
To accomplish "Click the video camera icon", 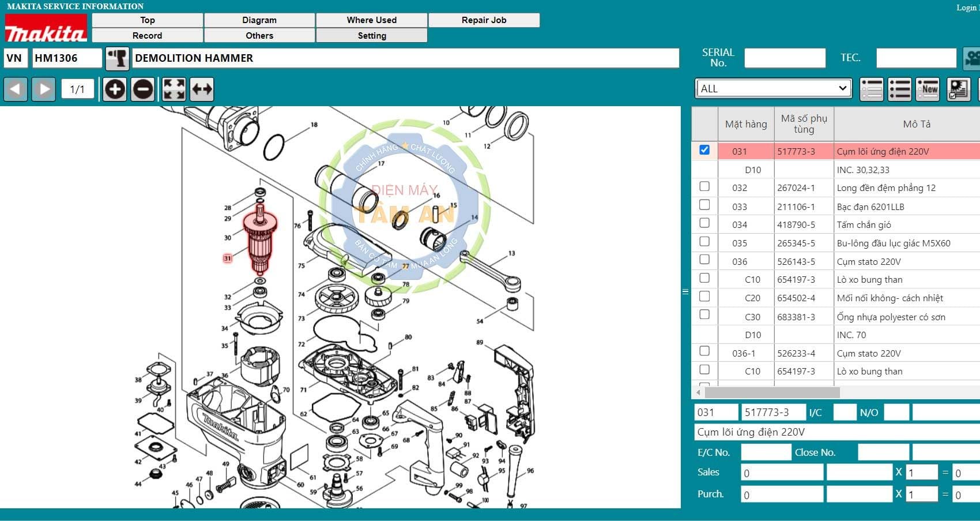I will coord(972,58).
